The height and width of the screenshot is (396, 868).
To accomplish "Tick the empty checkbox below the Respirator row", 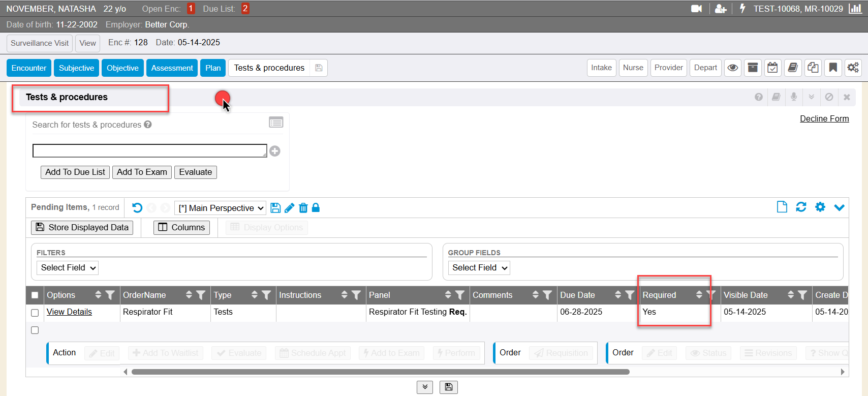I will (x=35, y=330).
